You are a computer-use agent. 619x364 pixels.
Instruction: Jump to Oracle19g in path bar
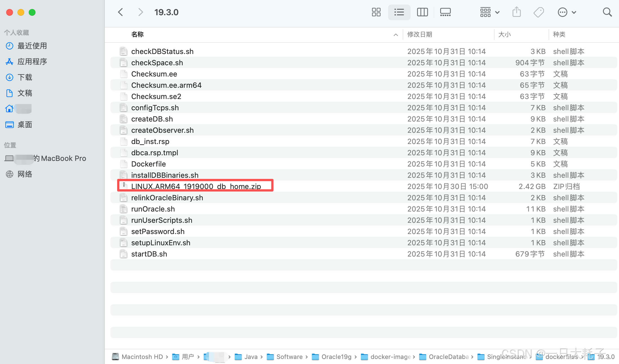tap(336, 357)
